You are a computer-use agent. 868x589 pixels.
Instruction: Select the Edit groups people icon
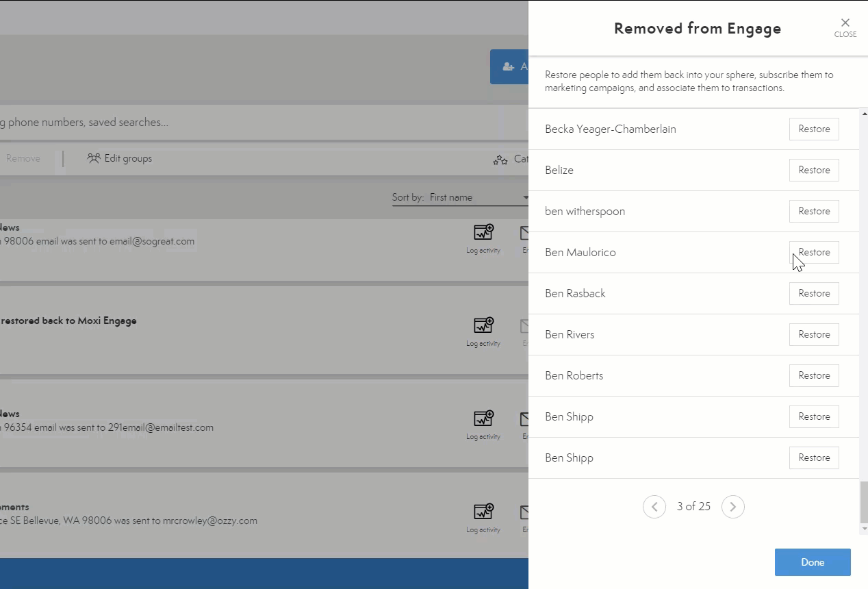pyautogui.click(x=92, y=158)
